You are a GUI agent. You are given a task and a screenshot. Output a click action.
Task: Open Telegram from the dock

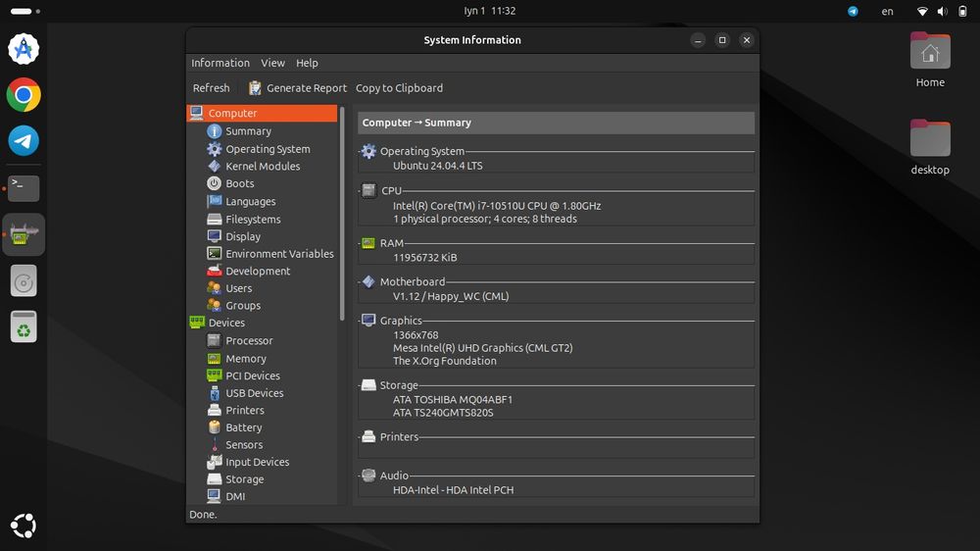(24, 141)
